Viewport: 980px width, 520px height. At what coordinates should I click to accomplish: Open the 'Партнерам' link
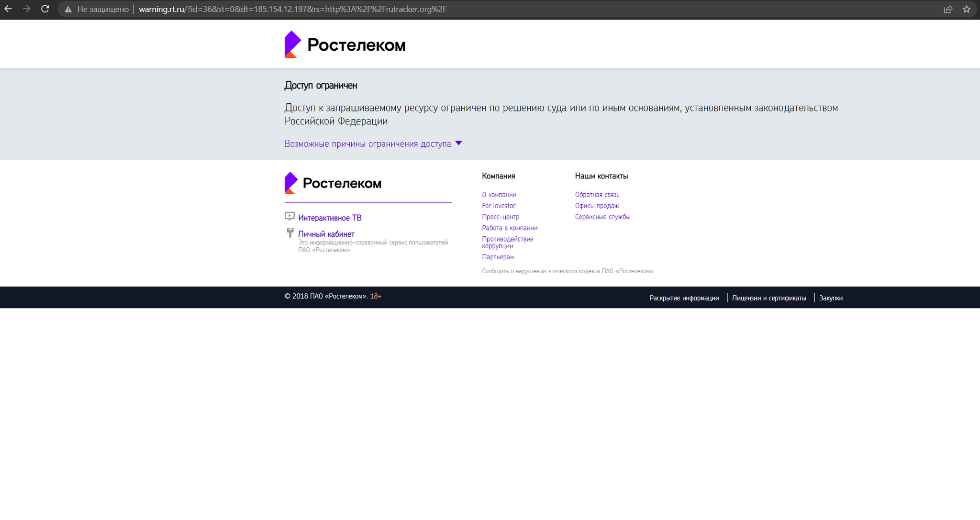(x=498, y=257)
